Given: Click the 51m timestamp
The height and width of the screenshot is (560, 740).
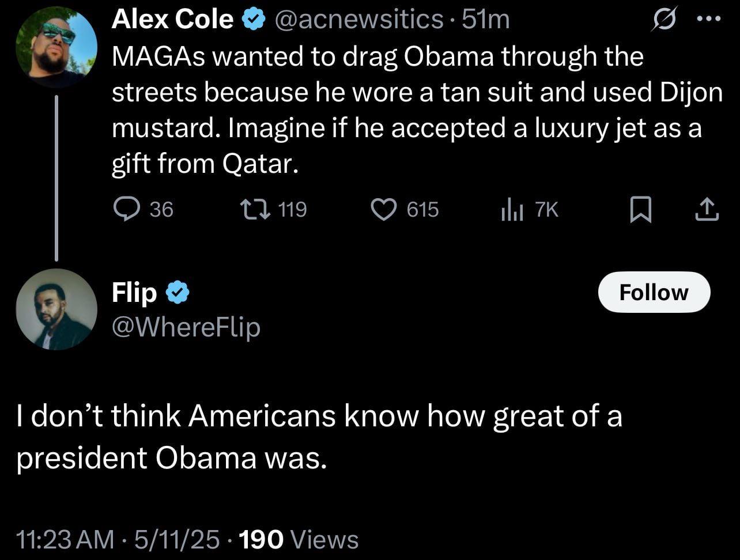Looking at the screenshot, I should [x=486, y=20].
